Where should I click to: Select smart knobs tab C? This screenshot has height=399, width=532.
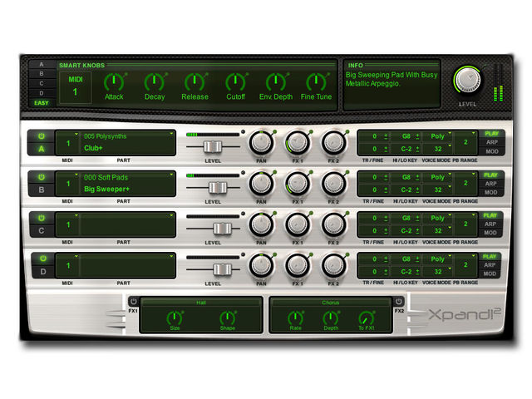pyautogui.click(x=42, y=83)
